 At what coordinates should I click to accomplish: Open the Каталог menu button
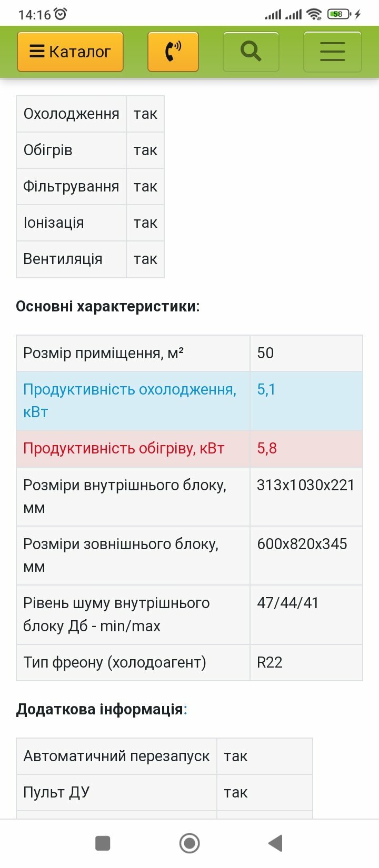[x=70, y=52]
